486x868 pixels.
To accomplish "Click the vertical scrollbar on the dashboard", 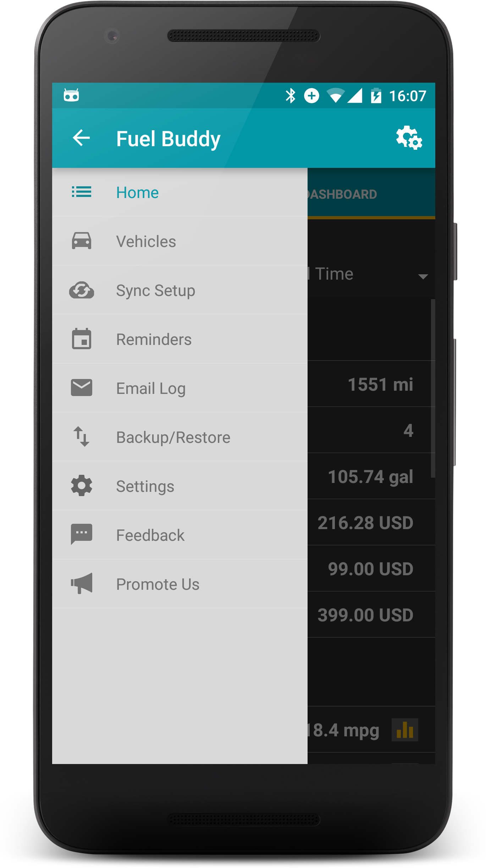I will coord(433,389).
